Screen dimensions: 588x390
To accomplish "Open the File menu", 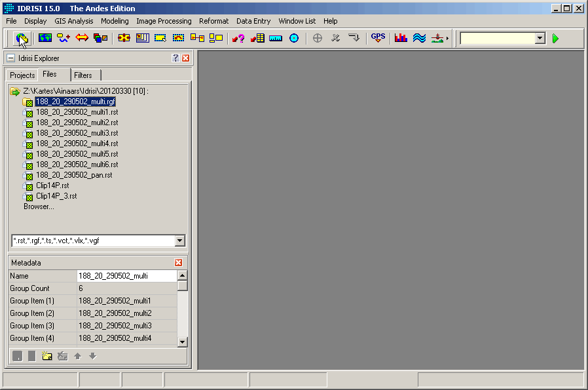I will (x=11, y=21).
